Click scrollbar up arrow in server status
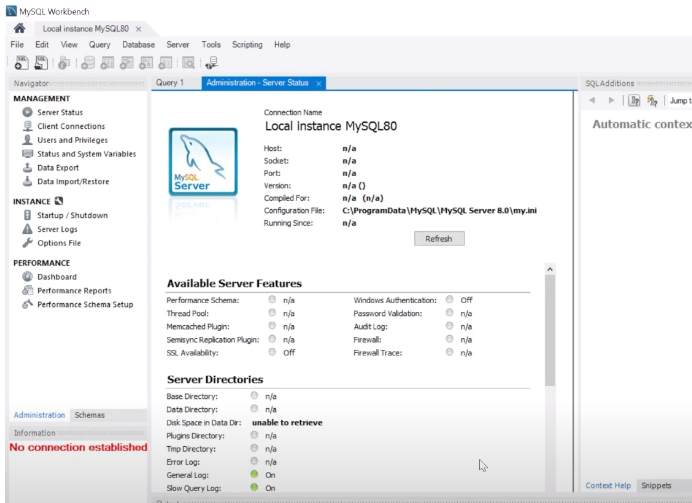The height and width of the screenshot is (503, 692). coord(550,269)
